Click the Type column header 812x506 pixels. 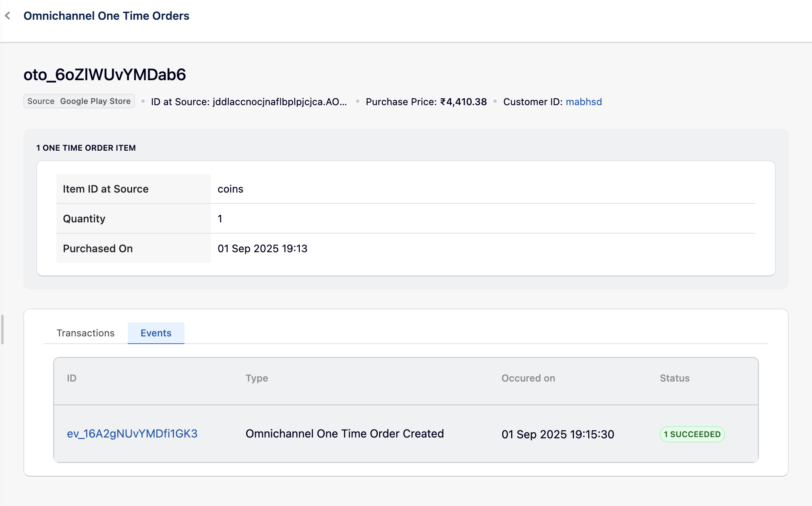pos(257,378)
